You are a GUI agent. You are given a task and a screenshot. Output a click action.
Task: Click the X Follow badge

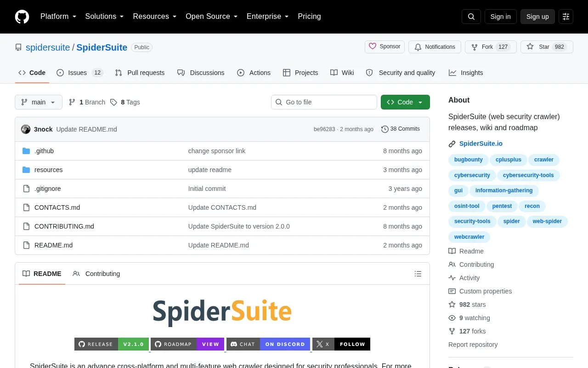[341, 344]
